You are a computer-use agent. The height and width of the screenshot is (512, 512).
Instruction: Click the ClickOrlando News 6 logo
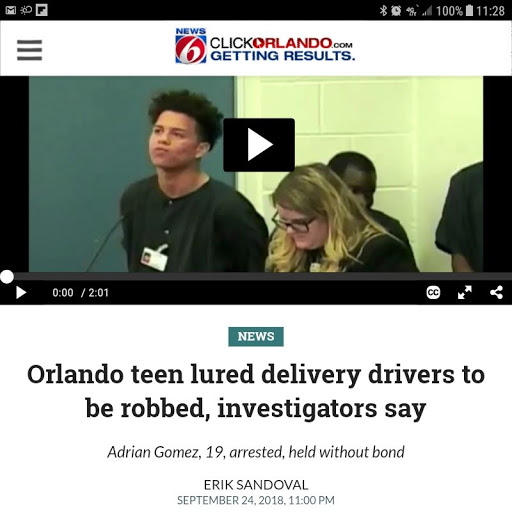click(265, 46)
